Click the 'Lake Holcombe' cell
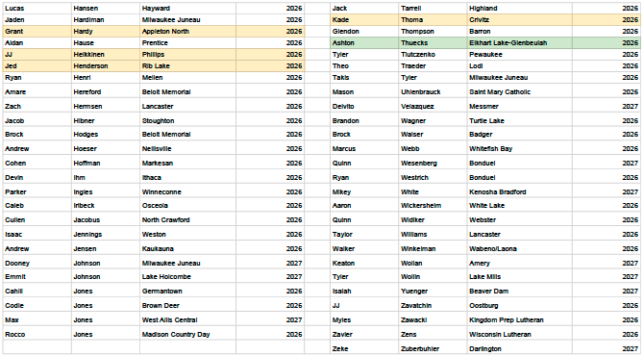 (187, 276)
